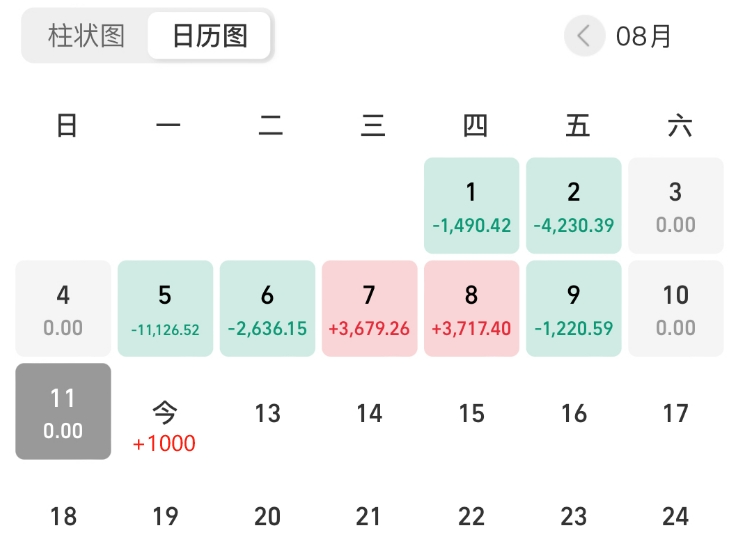Select day 17 in the calendar
Screen dimensions: 747x538
[676, 413]
